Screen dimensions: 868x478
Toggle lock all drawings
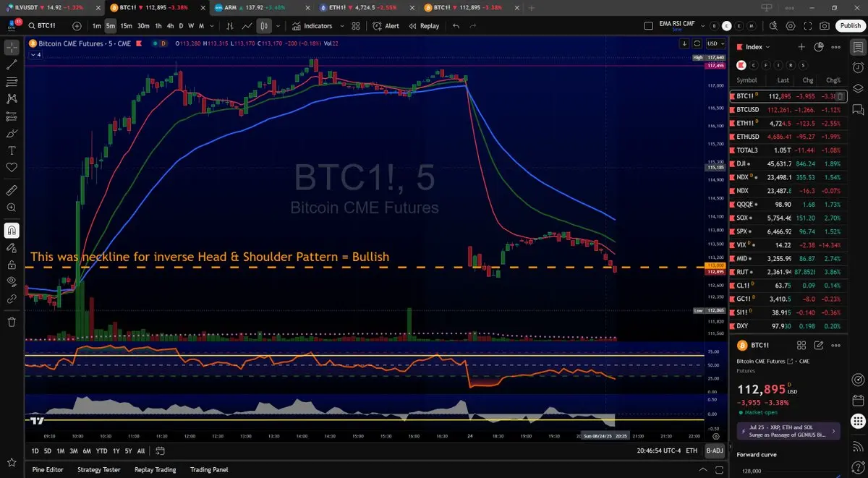pyautogui.click(x=12, y=264)
